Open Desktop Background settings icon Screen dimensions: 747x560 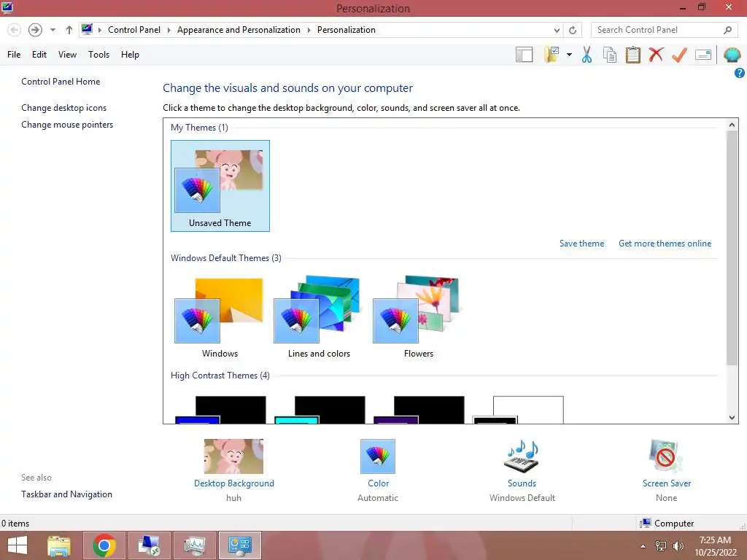coord(233,456)
